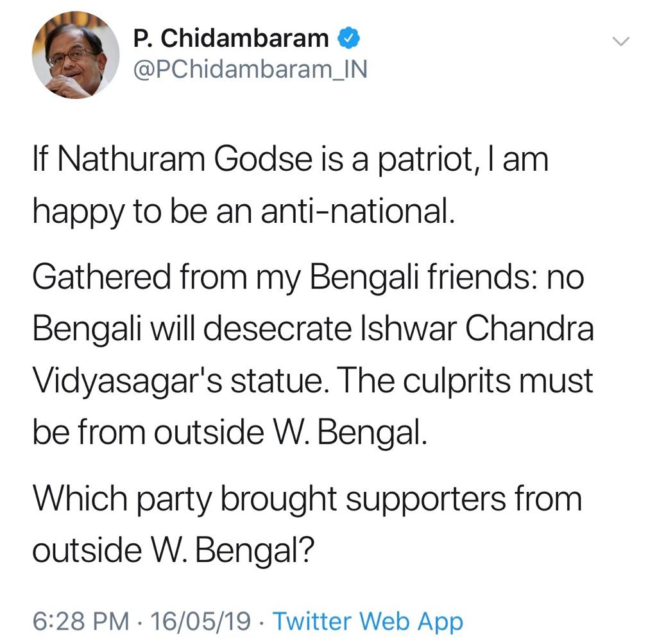The width and height of the screenshot is (657, 644).
Task: Open P. Chidambaram's profile picture
Action: pos(76,55)
